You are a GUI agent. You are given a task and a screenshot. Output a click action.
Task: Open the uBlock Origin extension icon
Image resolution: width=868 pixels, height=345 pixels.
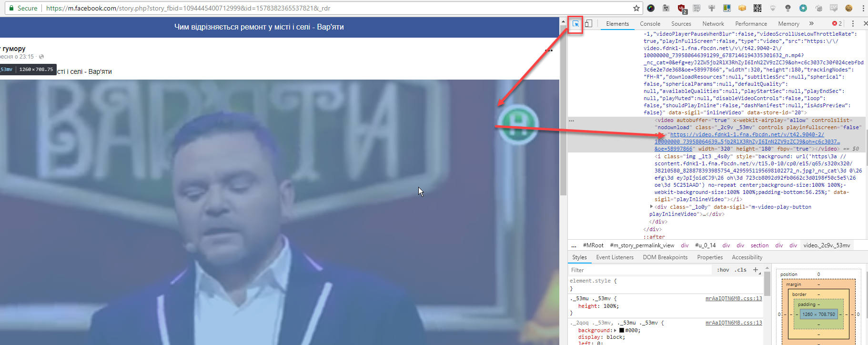(x=681, y=8)
